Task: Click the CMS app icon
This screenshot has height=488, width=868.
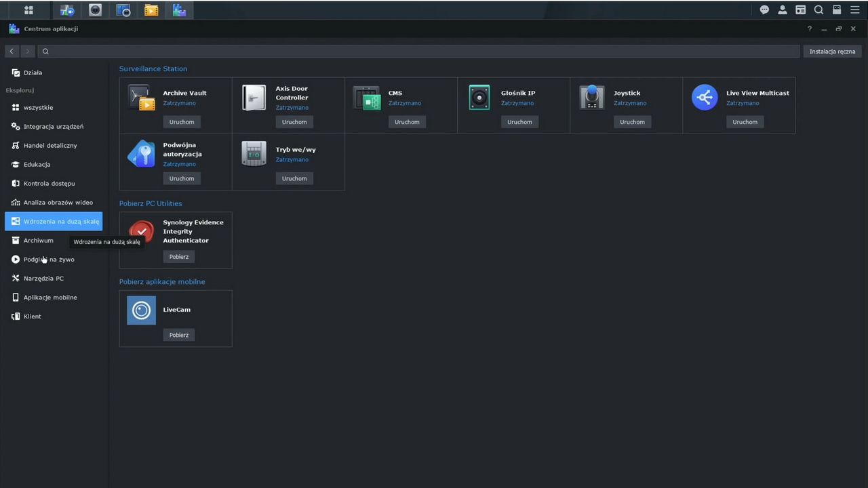Action: pyautogui.click(x=366, y=98)
